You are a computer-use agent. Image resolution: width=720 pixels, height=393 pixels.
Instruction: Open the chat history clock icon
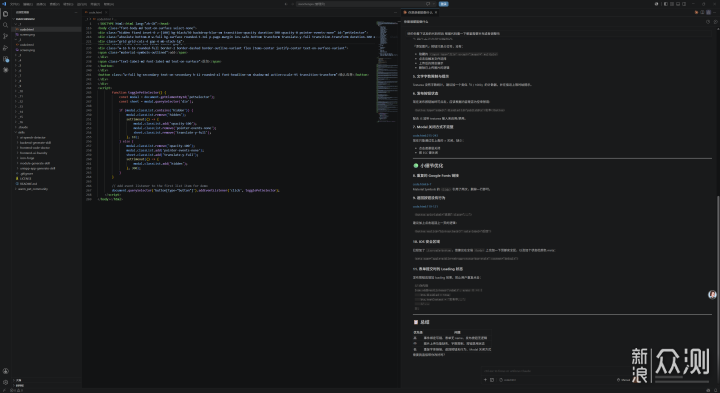coord(708,22)
